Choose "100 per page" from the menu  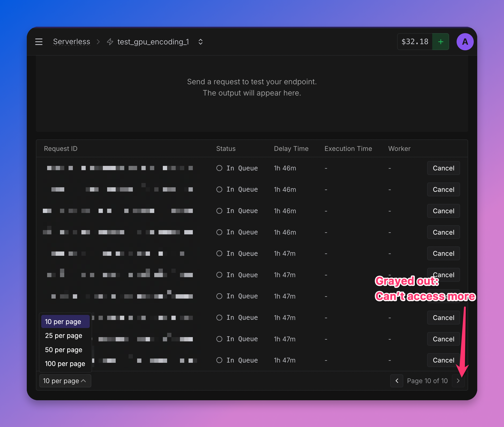coord(65,364)
